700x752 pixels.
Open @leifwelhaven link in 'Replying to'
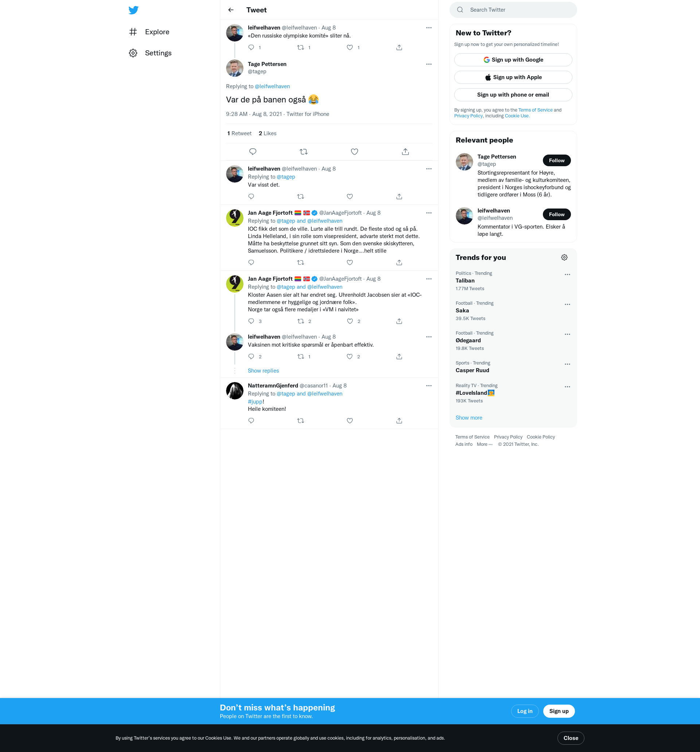click(272, 86)
